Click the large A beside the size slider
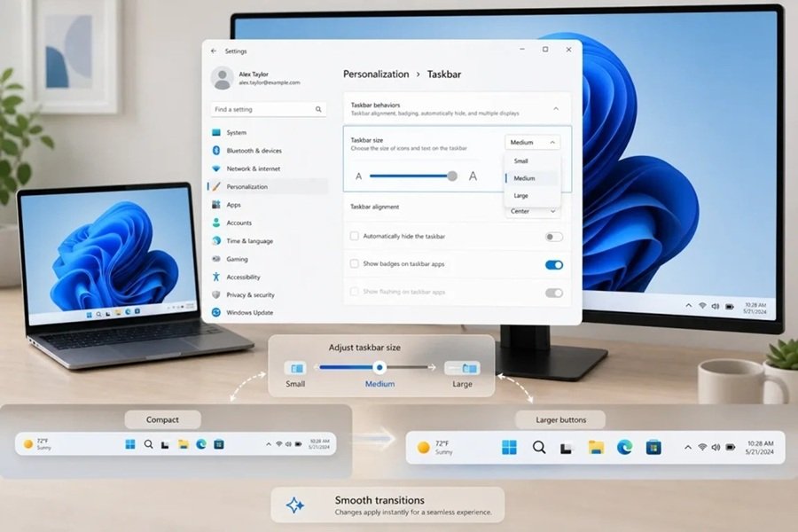This screenshot has height=532, width=798. 473,176
